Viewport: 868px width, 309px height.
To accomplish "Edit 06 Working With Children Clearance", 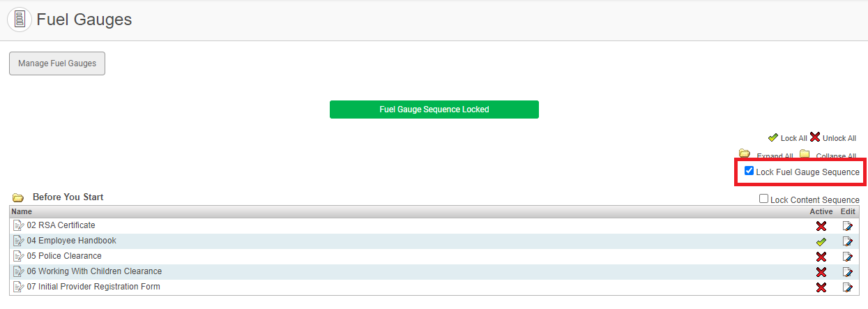I will click(847, 272).
